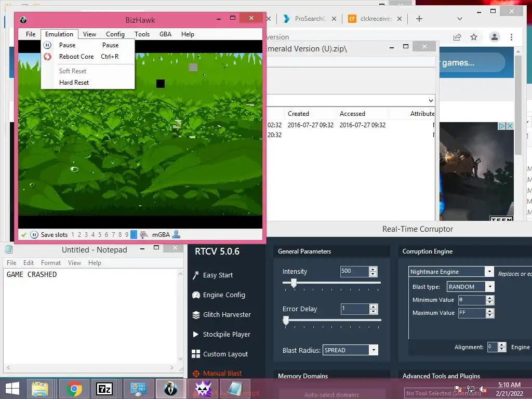Open BizHawk Tools menu
Screen dimensions: 532x399
pyautogui.click(x=142, y=34)
